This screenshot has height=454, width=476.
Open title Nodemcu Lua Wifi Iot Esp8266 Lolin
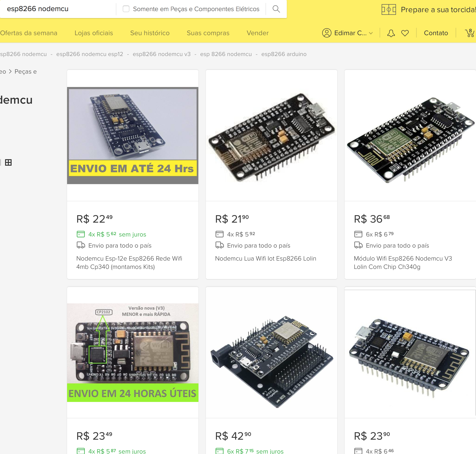(266, 258)
